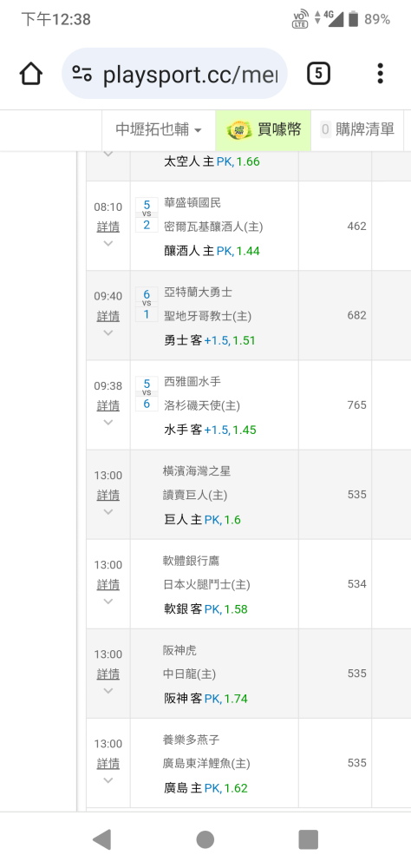Click the playsport.cc address bar
Screen dimensions: 411x868
[174, 74]
